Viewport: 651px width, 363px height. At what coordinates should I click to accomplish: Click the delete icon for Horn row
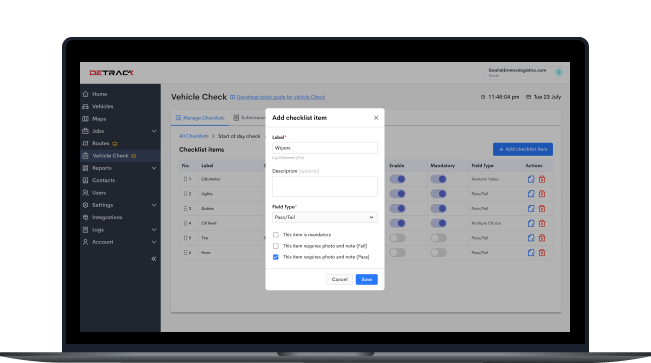tap(542, 253)
